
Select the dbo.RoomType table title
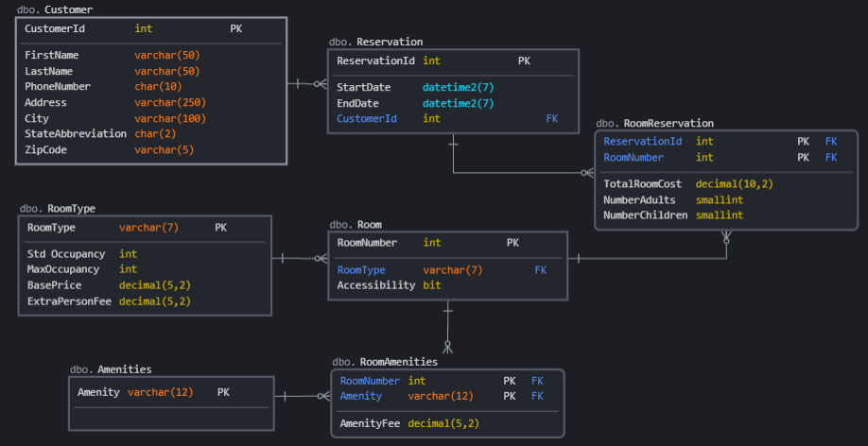[58, 209]
